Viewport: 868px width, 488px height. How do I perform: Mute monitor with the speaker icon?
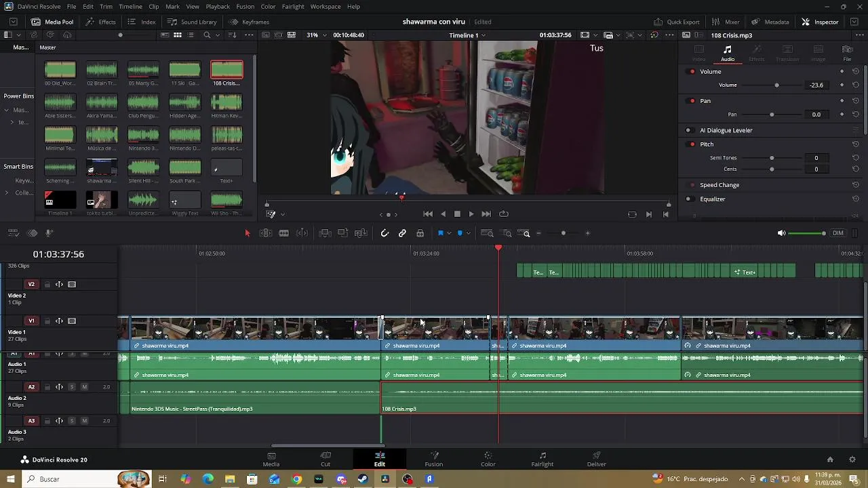click(x=781, y=233)
